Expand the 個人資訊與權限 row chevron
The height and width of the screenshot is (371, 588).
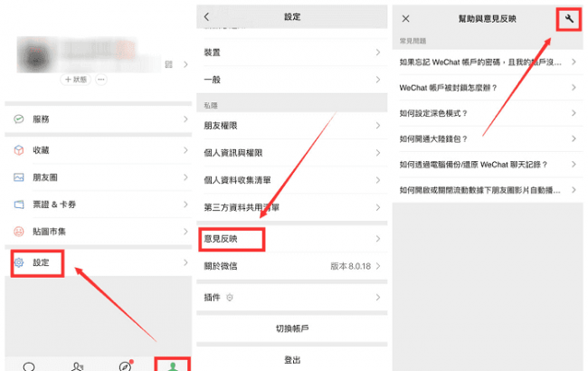click(x=378, y=153)
